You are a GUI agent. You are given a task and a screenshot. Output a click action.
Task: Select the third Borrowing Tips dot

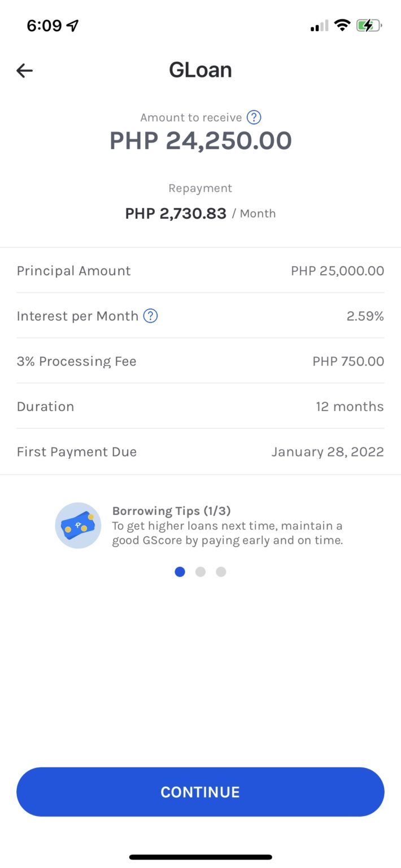pyautogui.click(x=220, y=572)
